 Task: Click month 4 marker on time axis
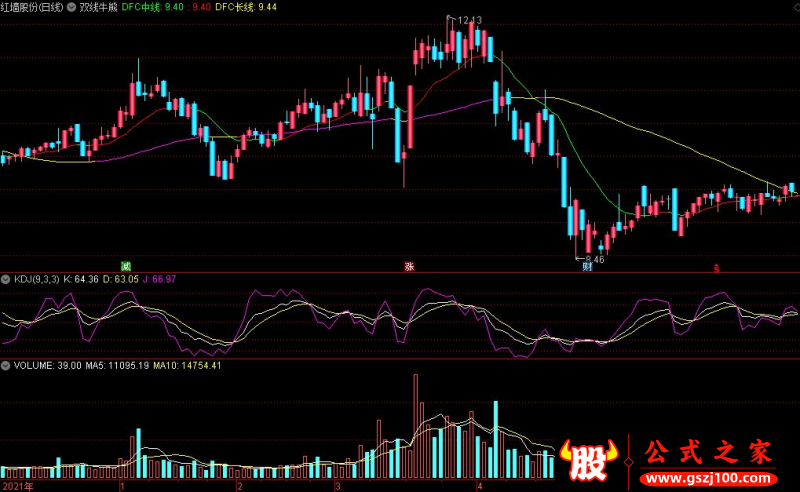480,486
